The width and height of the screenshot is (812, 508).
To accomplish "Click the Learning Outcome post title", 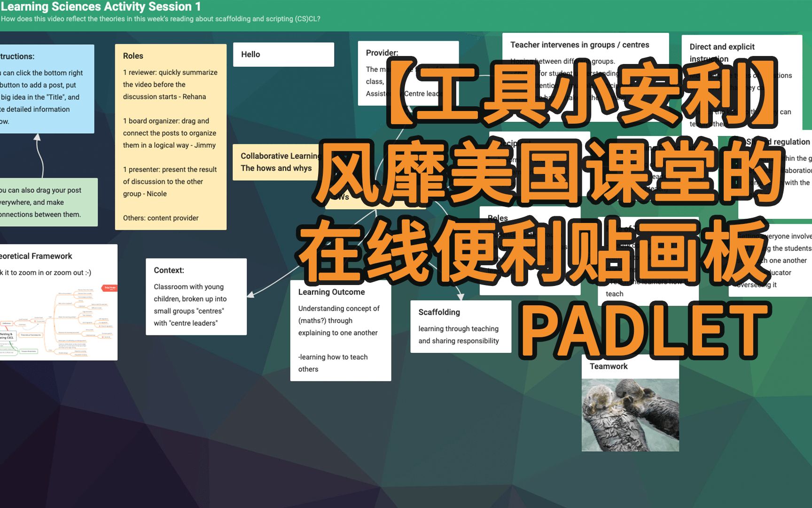I will click(x=331, y=292).
